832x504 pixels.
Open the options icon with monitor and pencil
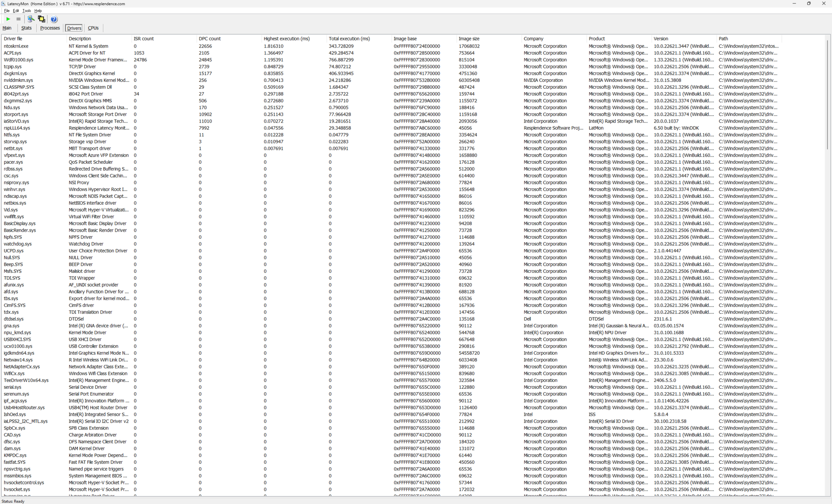31,19
